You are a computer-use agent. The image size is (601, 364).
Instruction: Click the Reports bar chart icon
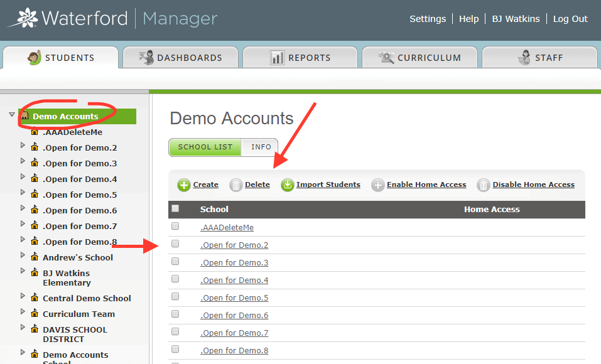point(277,58)
